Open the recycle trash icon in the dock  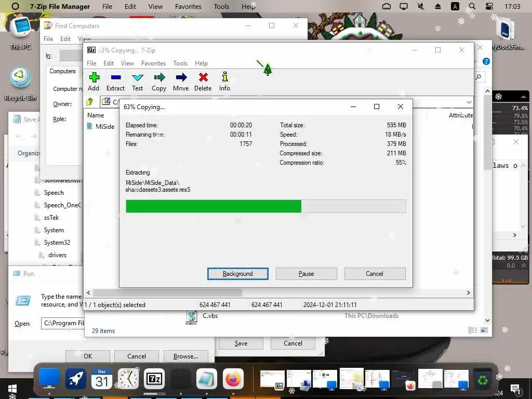pyautogui.click(x=483, y=379)
